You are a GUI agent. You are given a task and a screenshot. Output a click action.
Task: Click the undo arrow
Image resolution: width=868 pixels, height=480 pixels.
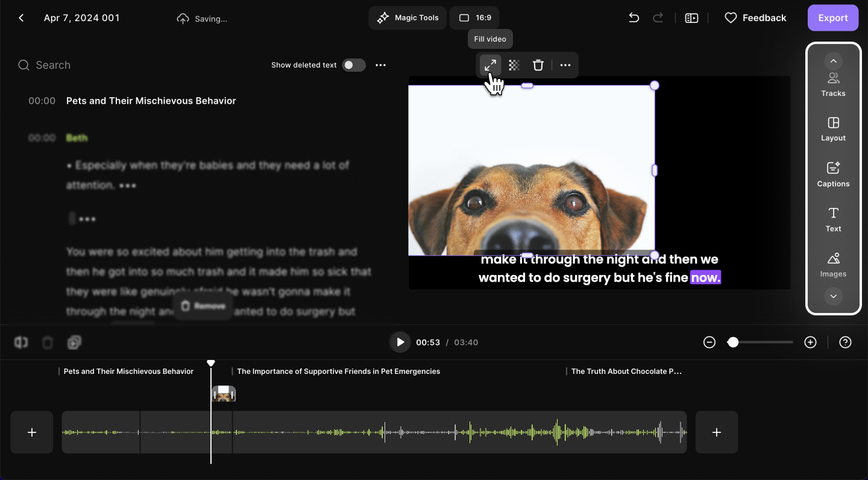coord(634,18)
